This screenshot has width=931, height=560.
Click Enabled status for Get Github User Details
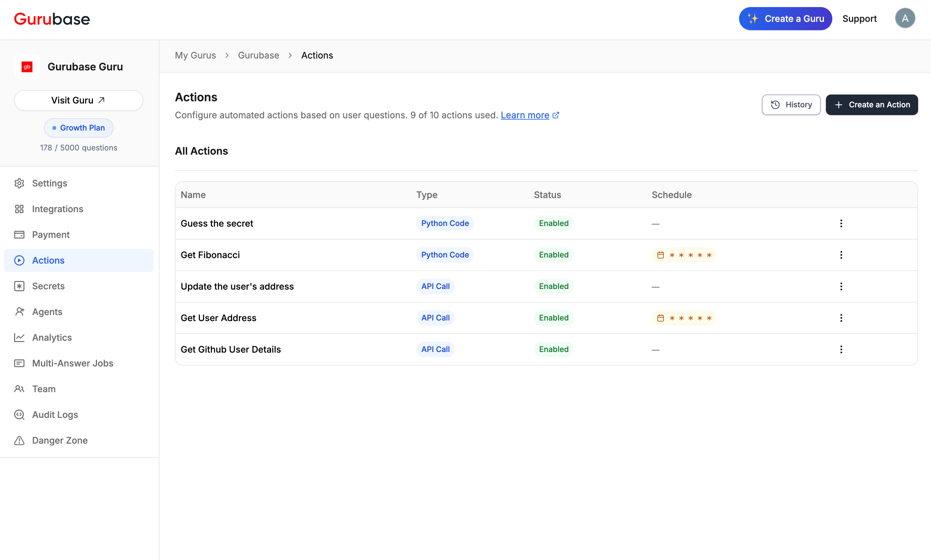coord(554,349)
